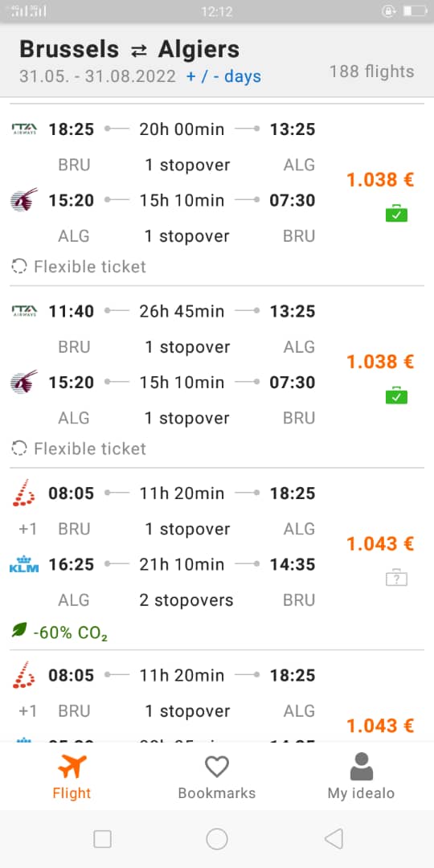The width and height of the screenshot is (434, 868).
Task: Select the first 1.038 € price
Action: pos(380,179)
